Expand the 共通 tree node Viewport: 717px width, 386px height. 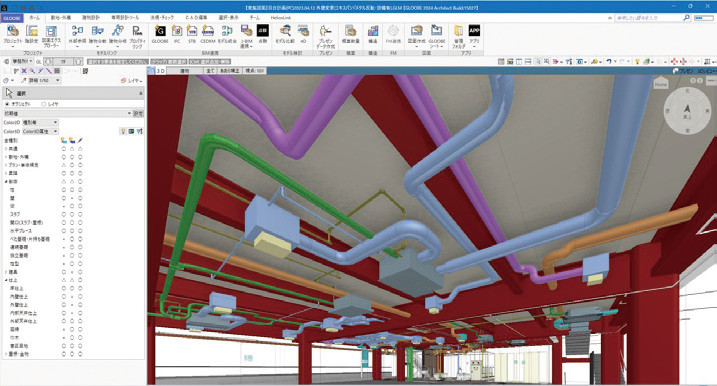[x=6, y=149]
